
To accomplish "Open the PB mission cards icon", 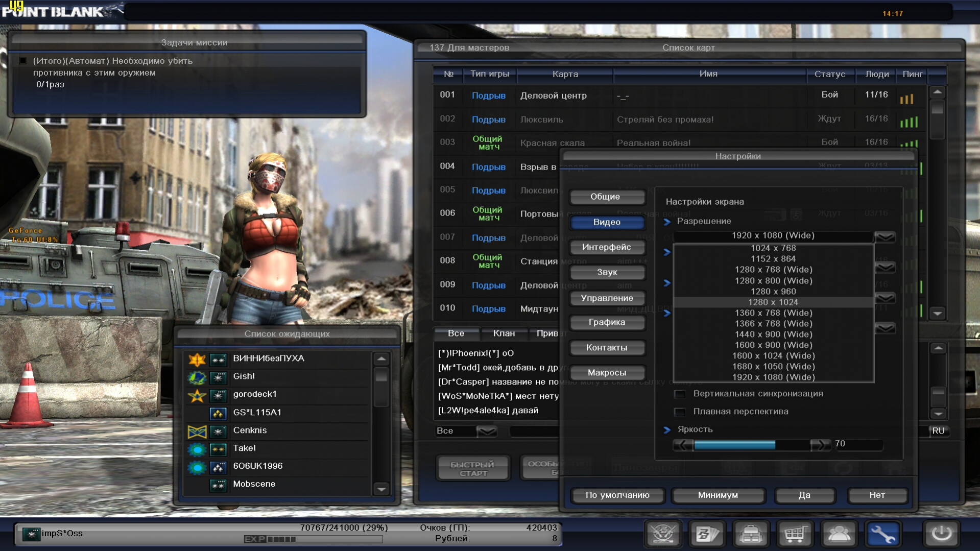I will [707, 534].
